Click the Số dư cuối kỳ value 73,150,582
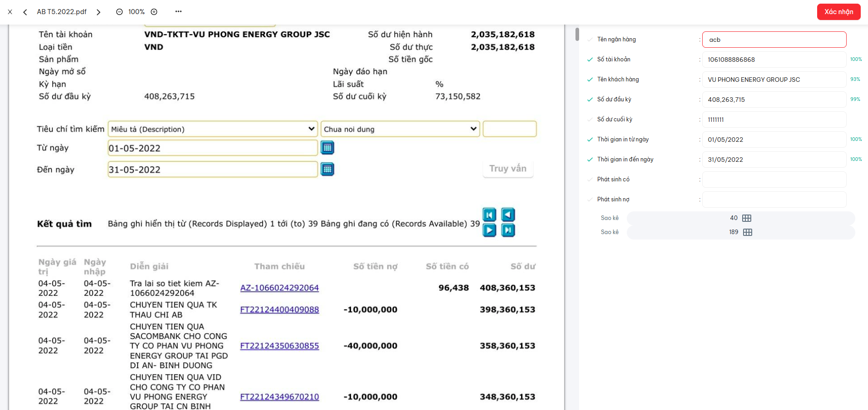 point(458,96)
